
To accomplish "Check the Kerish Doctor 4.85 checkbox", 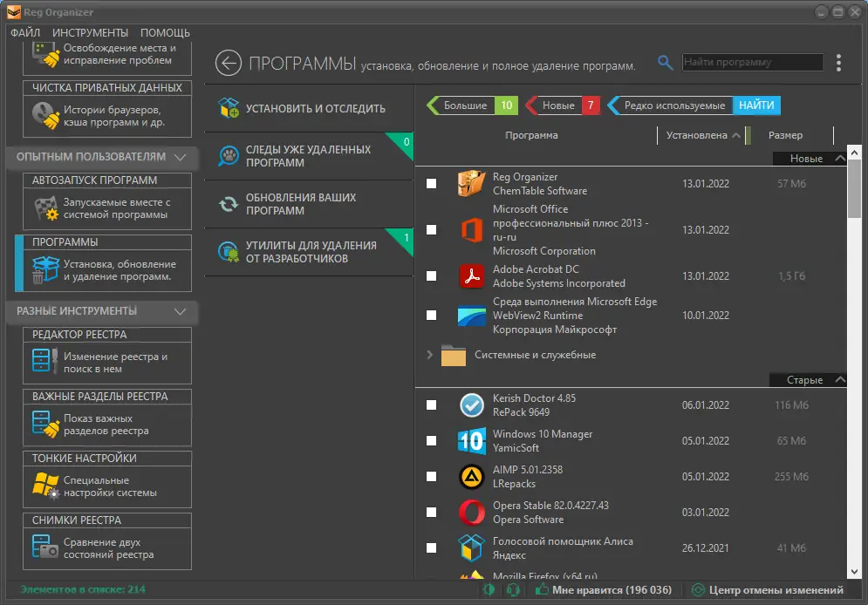I will tap(431, 405).
